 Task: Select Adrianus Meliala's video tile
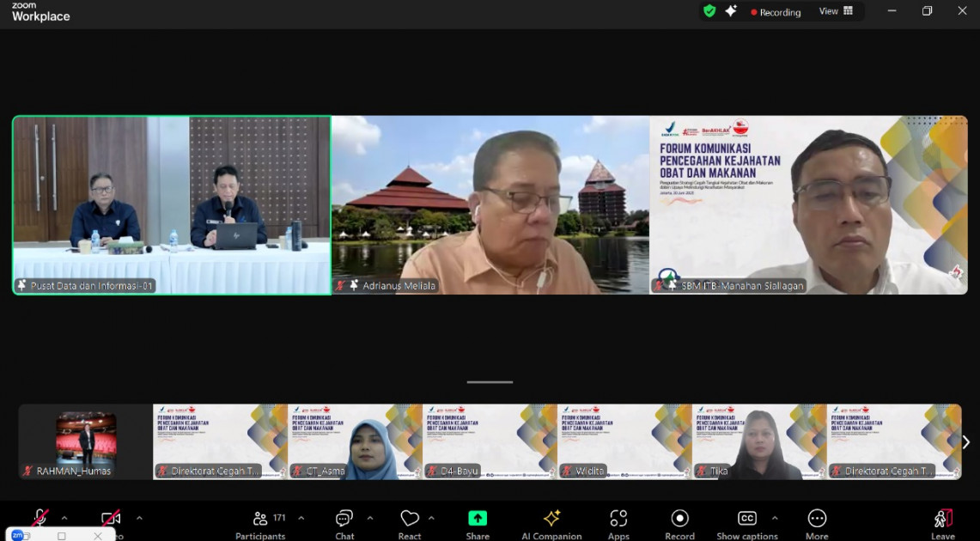[x=490, y=205]
